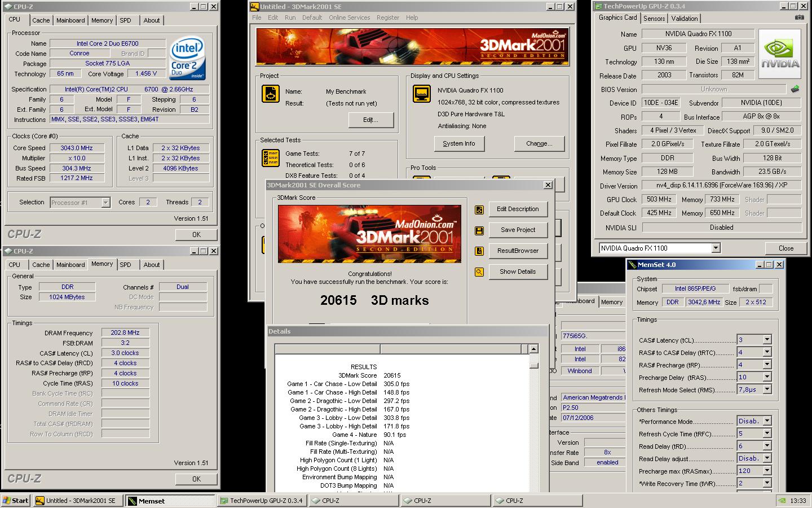This screenshot has height=508, width=812.
Task: Click the Details list scroll-up arrow
Action: coord(533,349)
